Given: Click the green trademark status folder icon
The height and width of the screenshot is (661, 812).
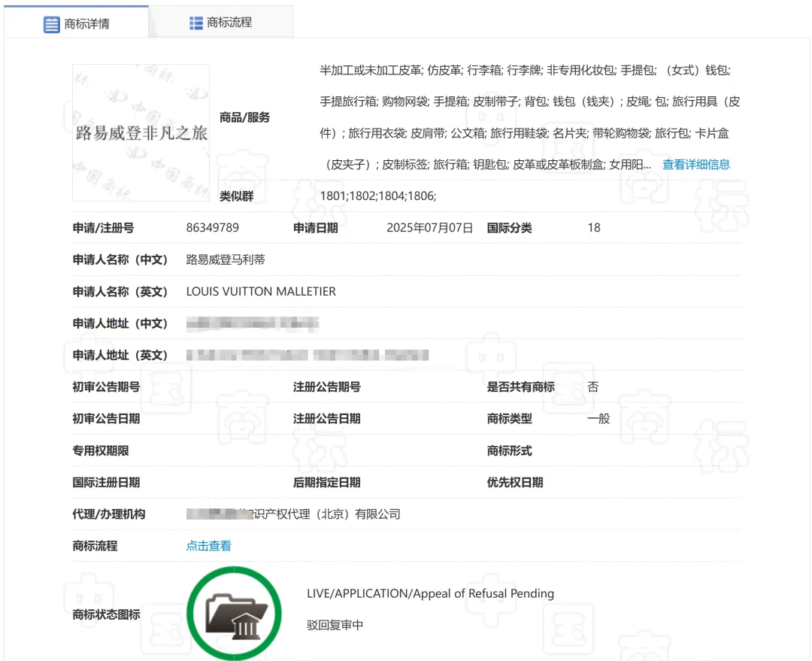Looking at the screenshot, I should 234,614.
